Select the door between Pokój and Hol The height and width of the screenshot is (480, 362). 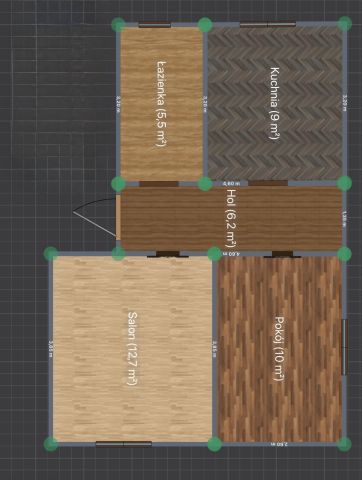tap(282, 254)
